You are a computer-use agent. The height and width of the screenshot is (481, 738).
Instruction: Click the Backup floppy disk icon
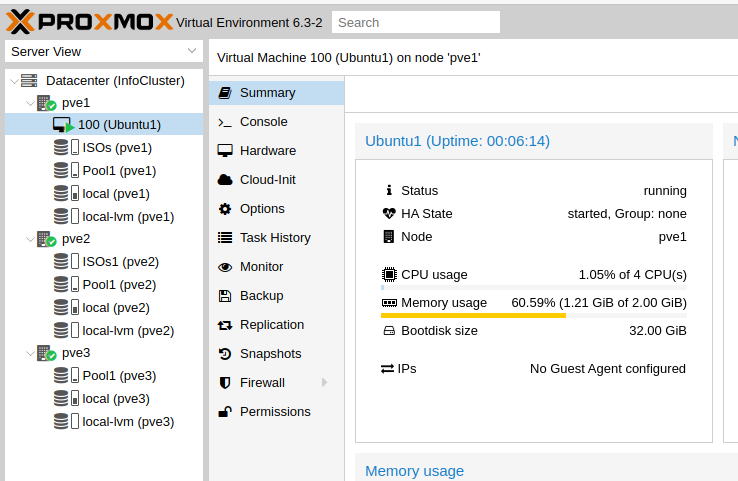click(225, 296)
